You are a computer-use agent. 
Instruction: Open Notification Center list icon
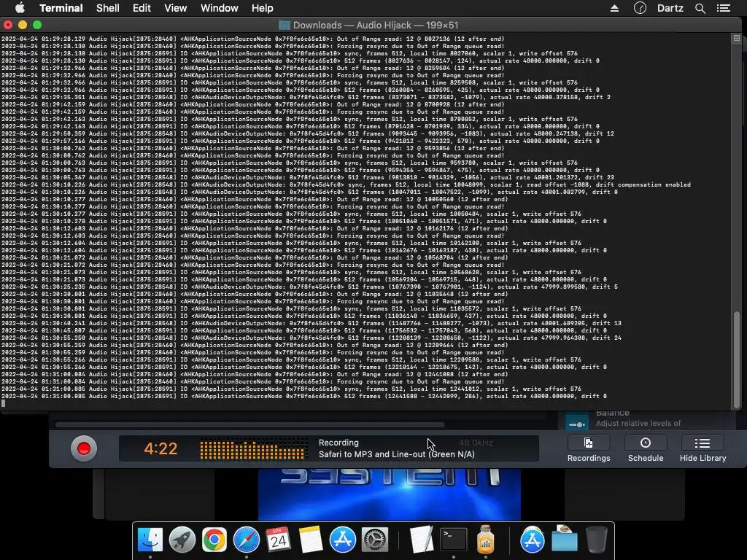click(724, 8)
